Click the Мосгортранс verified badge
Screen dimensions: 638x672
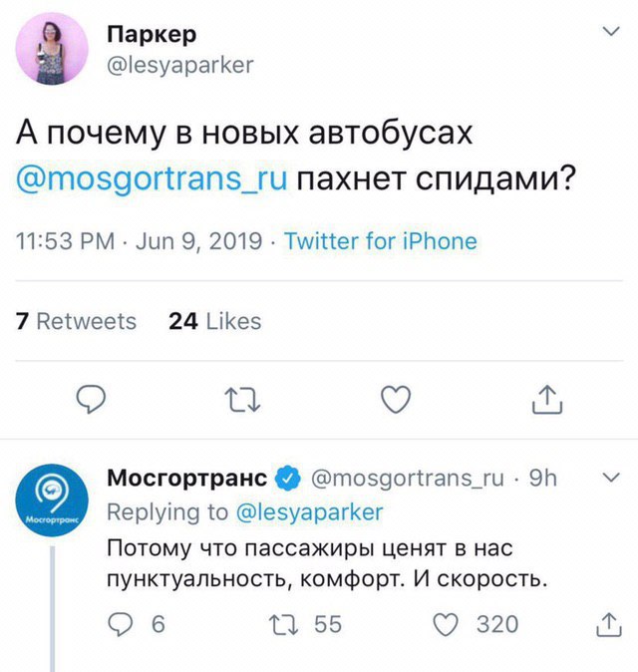[x=287, y=479]
